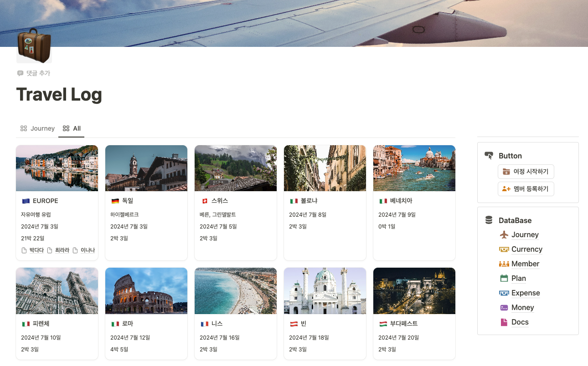Open the 독일 card cover image
Screen dimensions: 588x366
[x=146, y=168]
